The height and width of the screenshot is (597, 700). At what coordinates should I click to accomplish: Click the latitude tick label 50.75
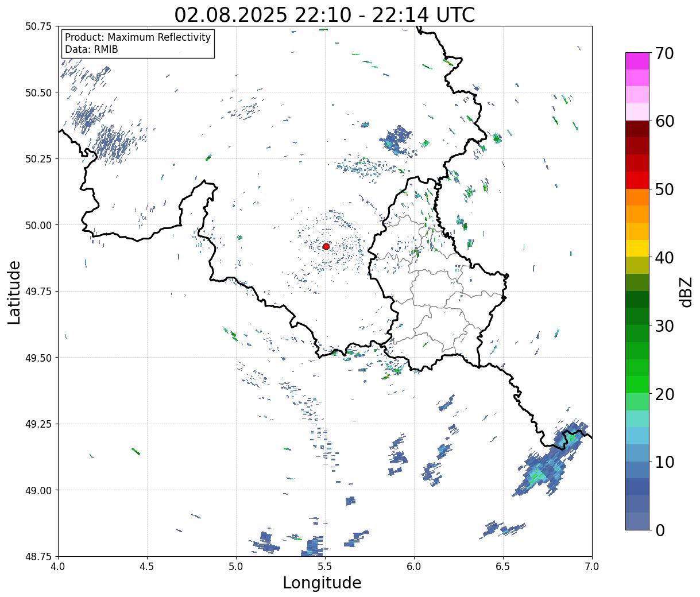pyautogui.click(x=39, y=26)
